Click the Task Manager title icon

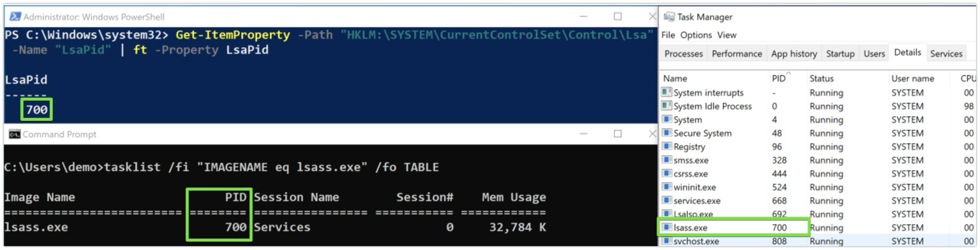[x=669, y=17]
